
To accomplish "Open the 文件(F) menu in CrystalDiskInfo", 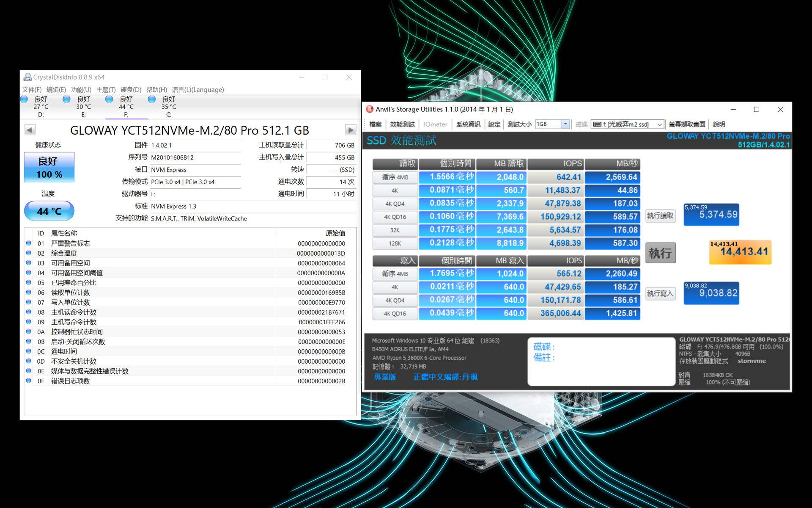I will [x=32, y=90].
